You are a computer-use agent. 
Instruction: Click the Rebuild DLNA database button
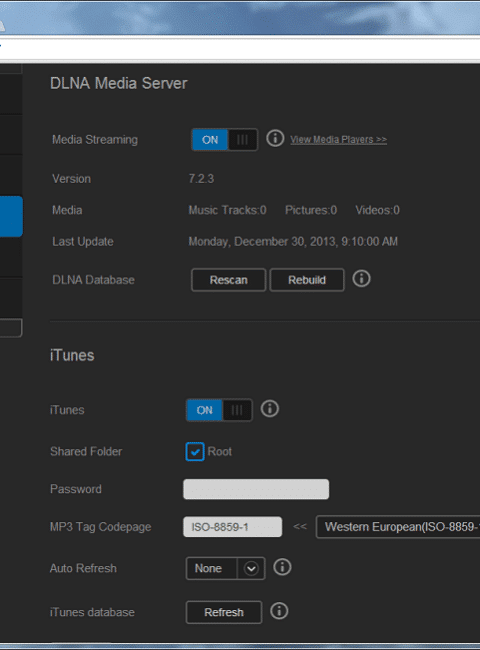(307, 280)
